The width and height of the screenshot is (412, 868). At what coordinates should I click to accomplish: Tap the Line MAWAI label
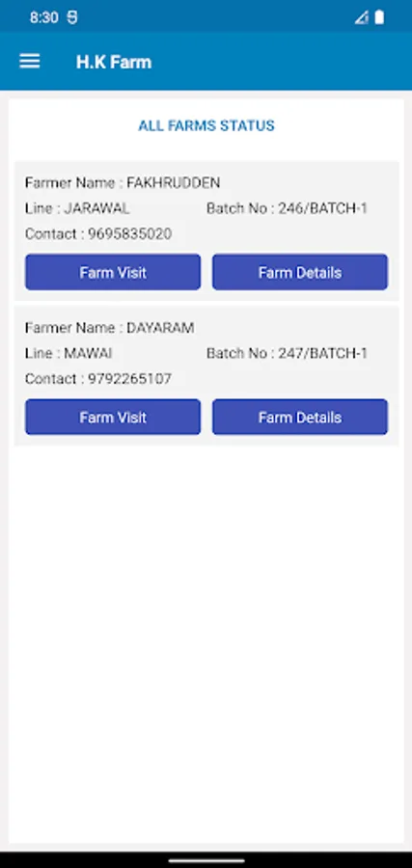(69, 353)
